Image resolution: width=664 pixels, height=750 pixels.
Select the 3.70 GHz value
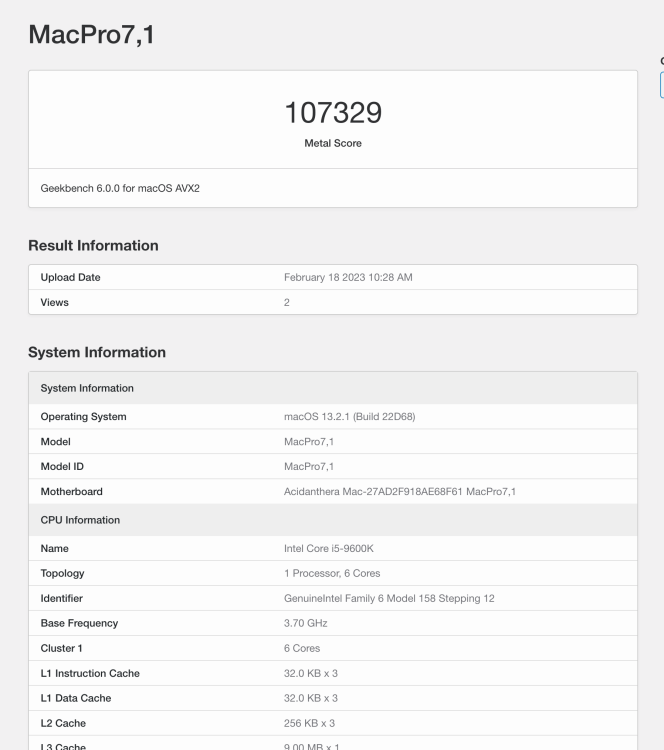coord(306,623)
